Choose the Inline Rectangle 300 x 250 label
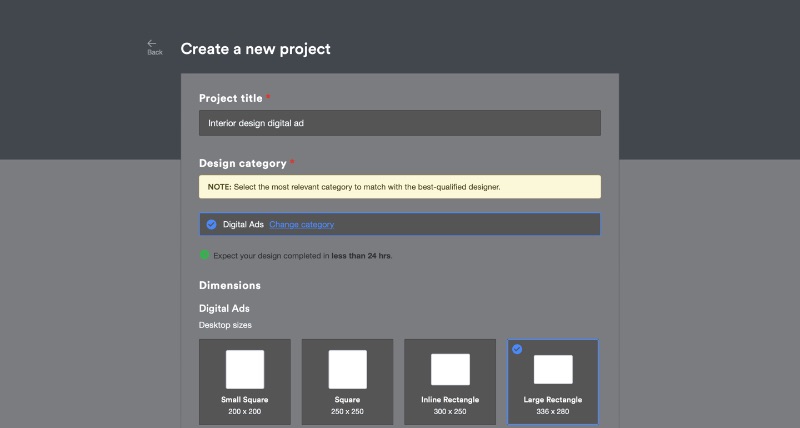The width and height of the screenshot is (800, 428). (x=450, y=405)
